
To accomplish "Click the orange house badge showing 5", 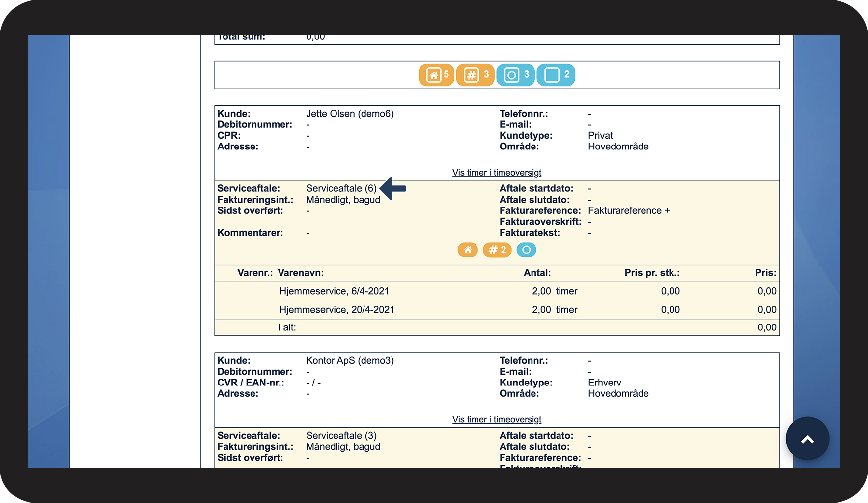I will point(436,75).
